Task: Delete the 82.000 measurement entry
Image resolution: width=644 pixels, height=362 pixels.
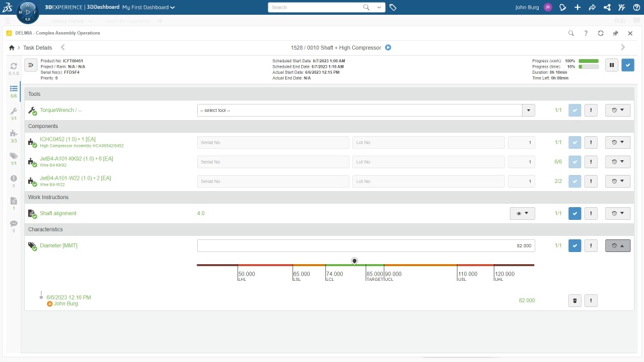Action: 575,300
